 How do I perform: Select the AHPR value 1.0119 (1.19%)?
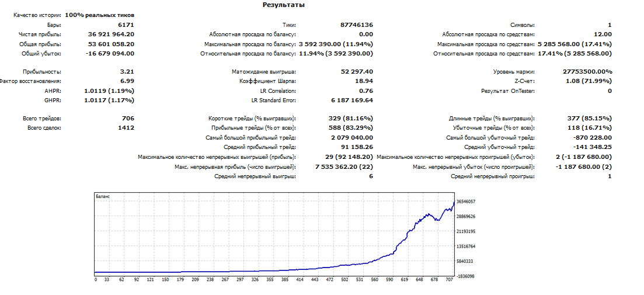point(109,91)
